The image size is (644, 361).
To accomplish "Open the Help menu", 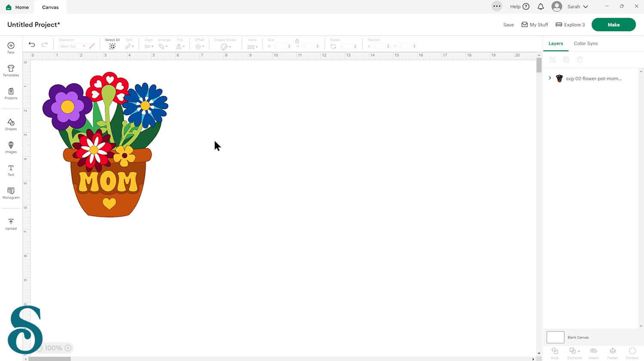I will point(519,6).
